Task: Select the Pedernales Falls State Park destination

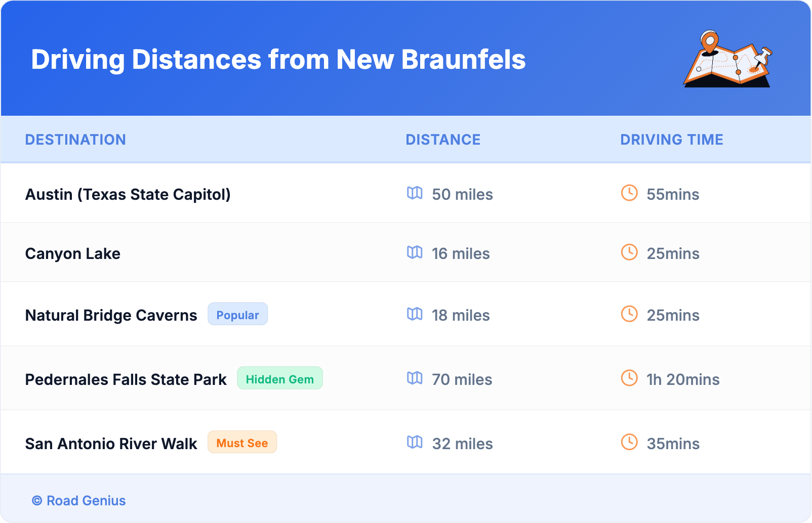Action: 126,379
